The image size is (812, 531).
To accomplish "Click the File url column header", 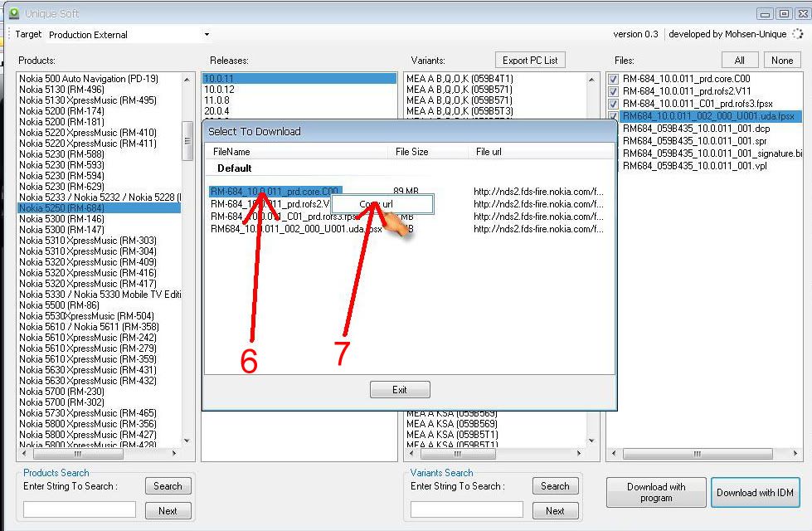I will pos(541,152).
